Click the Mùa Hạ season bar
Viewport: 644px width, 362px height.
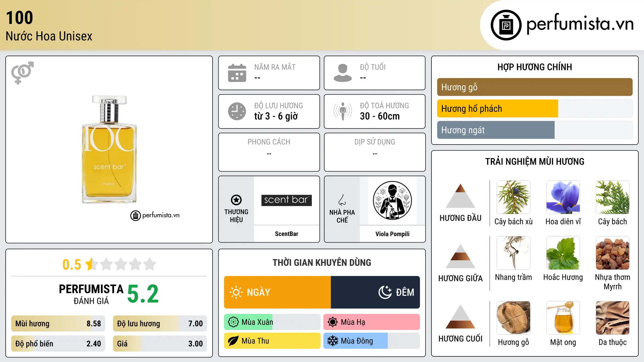pos(372,322)
